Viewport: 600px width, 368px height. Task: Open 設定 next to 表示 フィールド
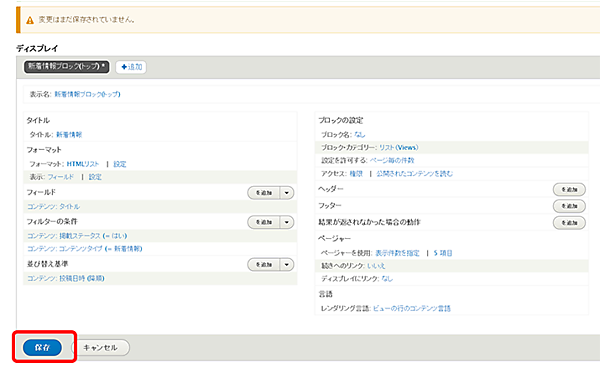95,177
